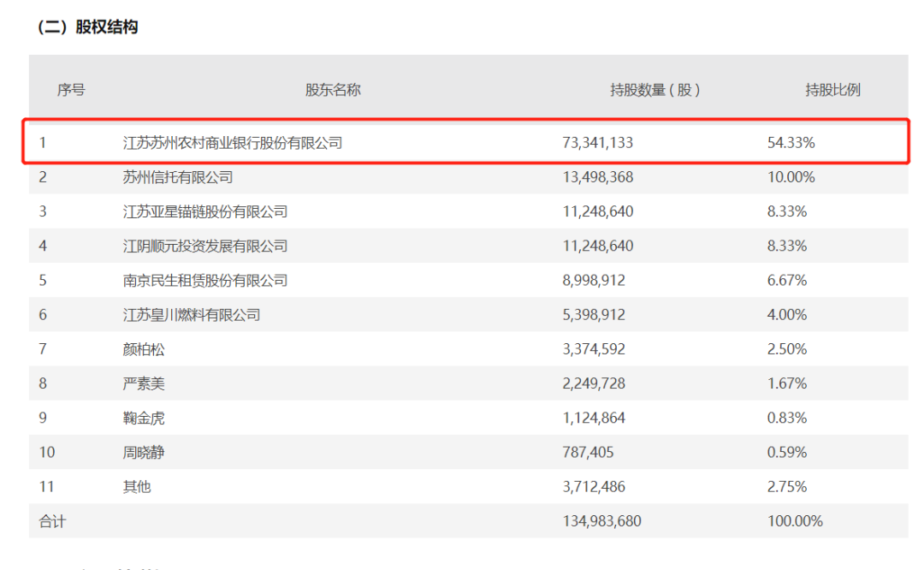The image size is (924, 570).
Task: Click shareholder 周晓静
Action: click(143, 452)
